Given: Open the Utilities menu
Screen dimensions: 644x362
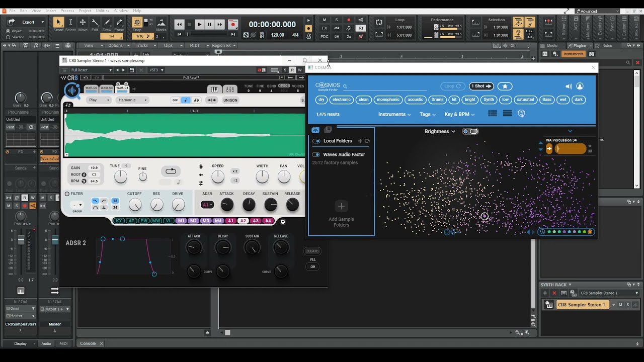Looking at the screenshot, I should (102, 11).
